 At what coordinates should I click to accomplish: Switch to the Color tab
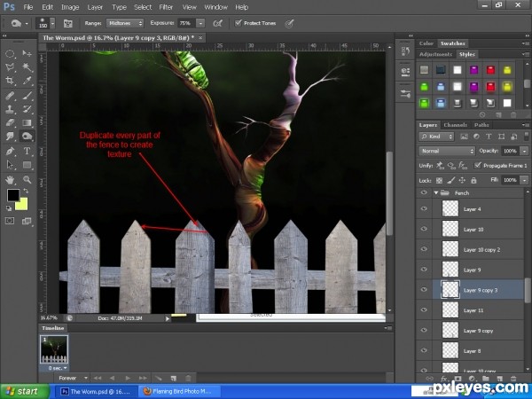(x=426, y=43)
